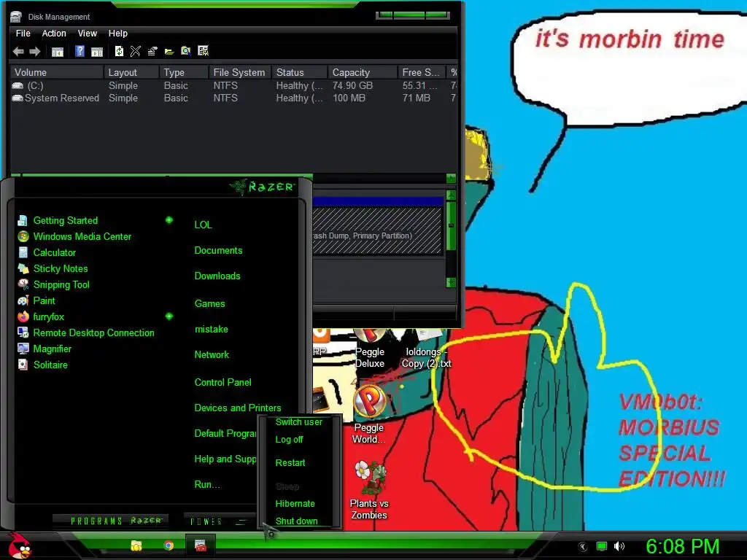Screen dimensions: 747x560
Task: Open Run... dialog
Action: click(206, 485)
